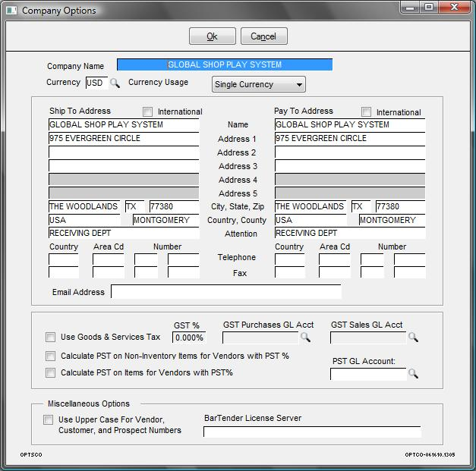The height and width of the screenshot is (471, 476).
Task: Toggle Calculate PST on Non-Inventory Items
Action: (x=50, y=356)
